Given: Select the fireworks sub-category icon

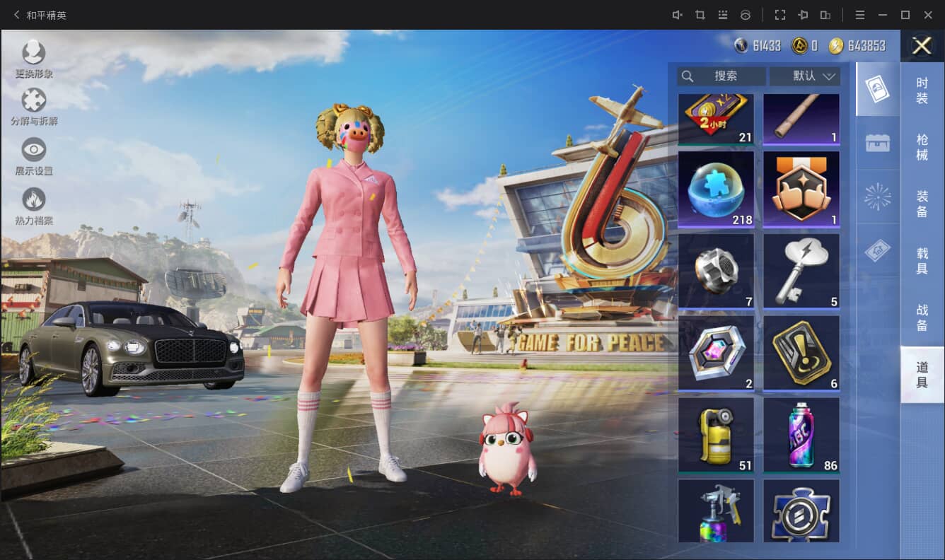Looking at the screenshot, I should (877, 197).
